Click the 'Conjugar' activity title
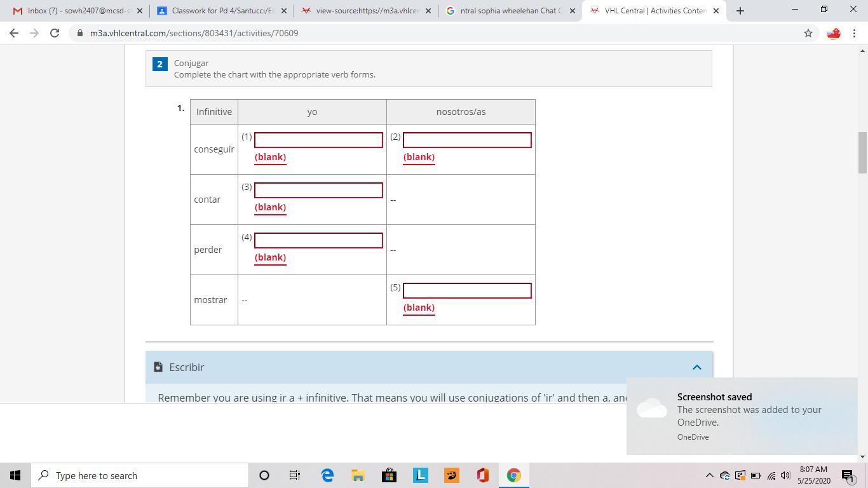Screen dimensions: 868x488 (x=191, y=63)
